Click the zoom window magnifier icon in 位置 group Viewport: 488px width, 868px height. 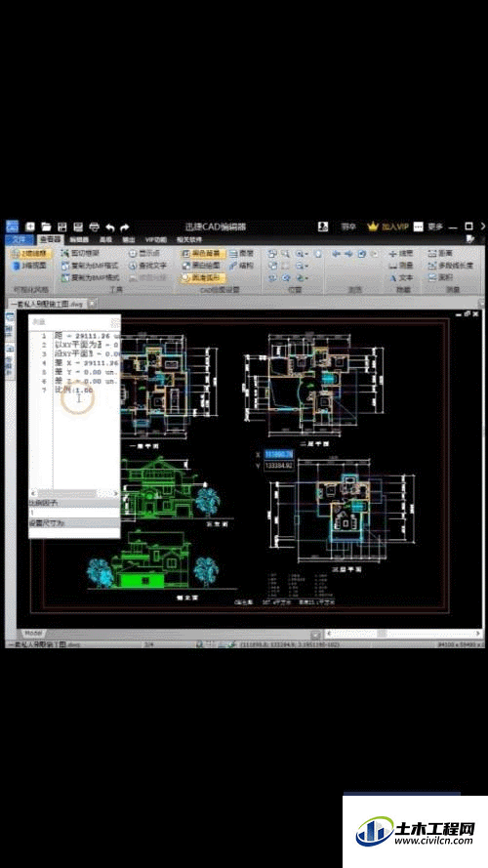pyautogui.click(x=286, y=254)
